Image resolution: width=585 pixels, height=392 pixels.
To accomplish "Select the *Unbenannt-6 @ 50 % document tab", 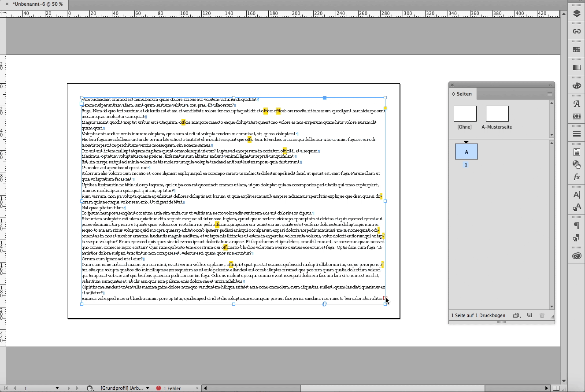I will pos(38,4).
